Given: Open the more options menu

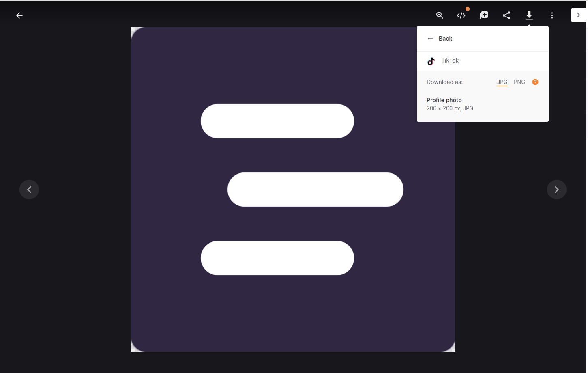Looking at the screenshot, I should (x=552, y=15).
